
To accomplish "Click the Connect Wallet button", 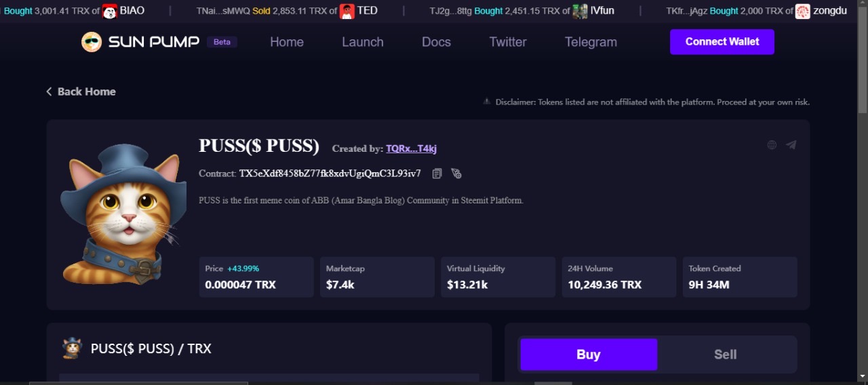I will (722, 42).
